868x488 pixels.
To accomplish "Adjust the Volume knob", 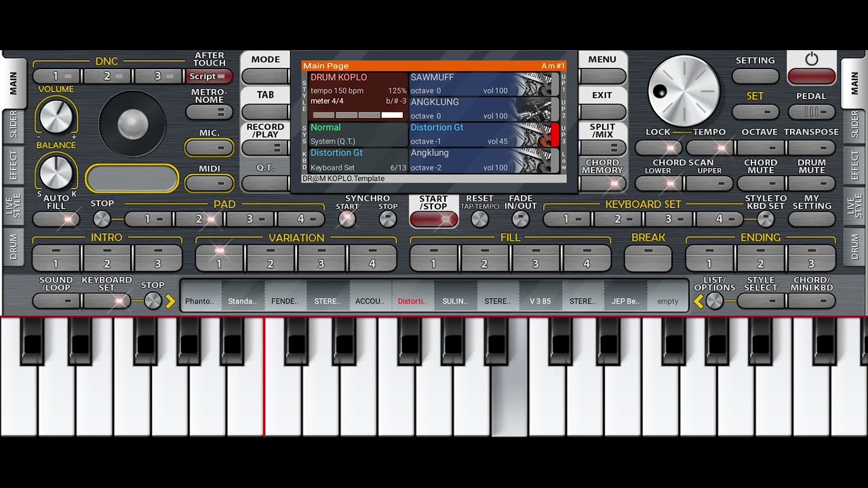I will [56, 115].
